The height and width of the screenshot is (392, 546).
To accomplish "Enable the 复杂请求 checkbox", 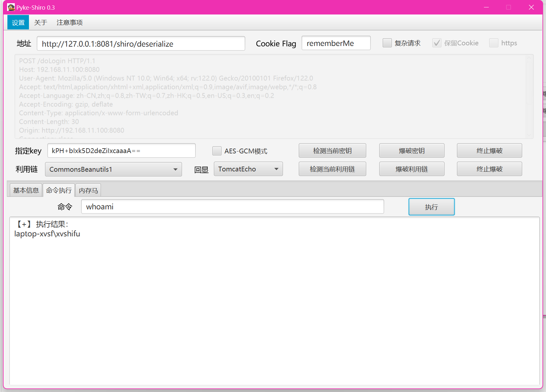I will pos(387,43).
